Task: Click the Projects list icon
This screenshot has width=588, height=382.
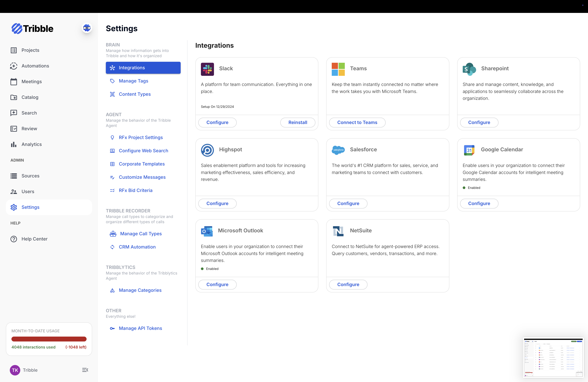Action: (x=14, y=50)
